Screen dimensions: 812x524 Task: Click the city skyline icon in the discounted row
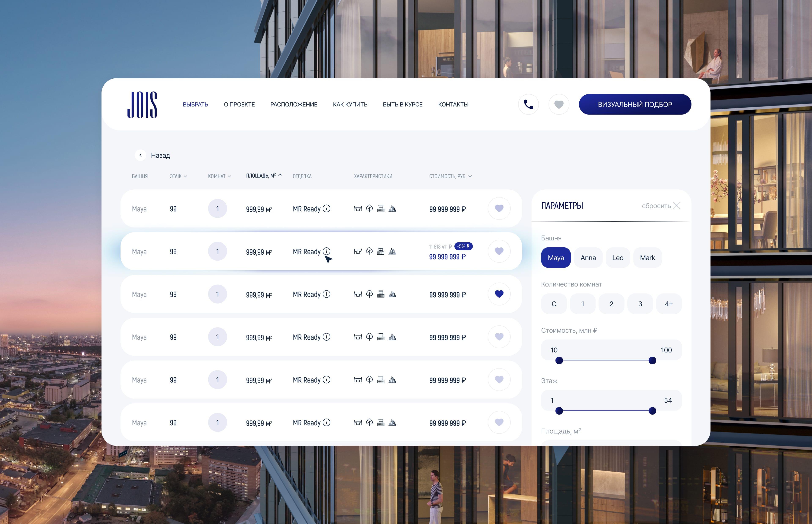point(392,251)
